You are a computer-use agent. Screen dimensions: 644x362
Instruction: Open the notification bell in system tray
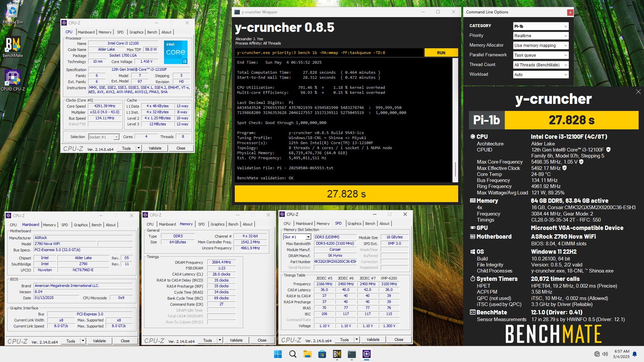pos(635,354)
